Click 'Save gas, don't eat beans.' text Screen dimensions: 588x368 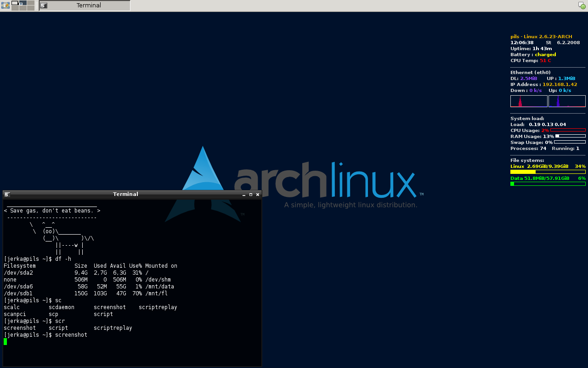(52, 211)
